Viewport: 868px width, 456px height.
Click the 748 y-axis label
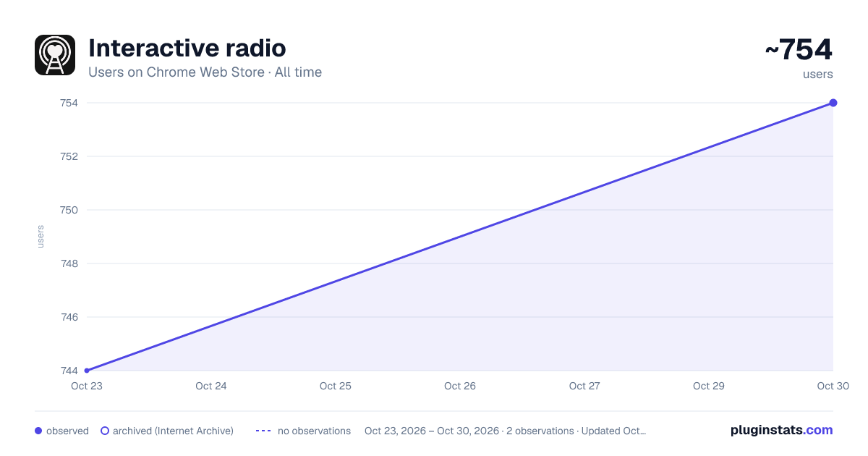click(x=69, y=263)
